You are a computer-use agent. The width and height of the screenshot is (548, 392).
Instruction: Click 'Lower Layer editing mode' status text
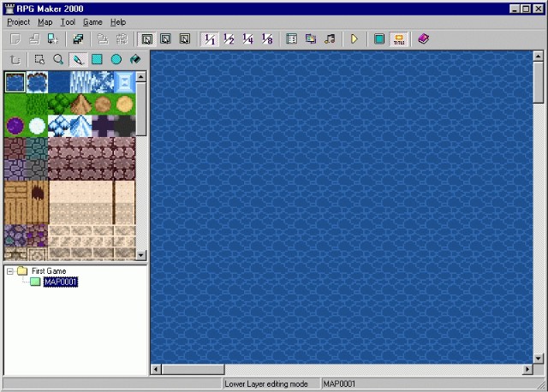266,384
